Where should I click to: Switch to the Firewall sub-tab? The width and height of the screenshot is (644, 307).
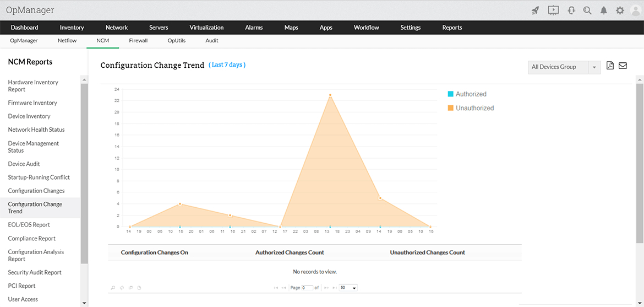click(x=138, y=41)
